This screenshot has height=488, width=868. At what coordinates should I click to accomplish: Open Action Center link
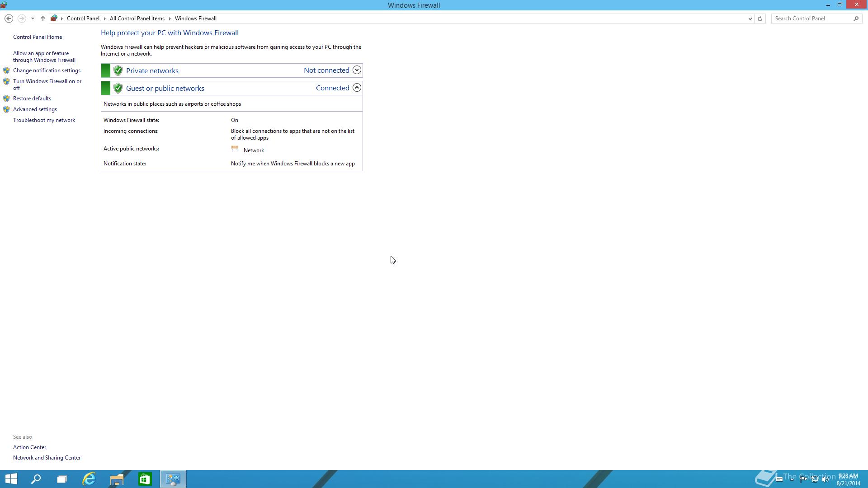(29, 447)
